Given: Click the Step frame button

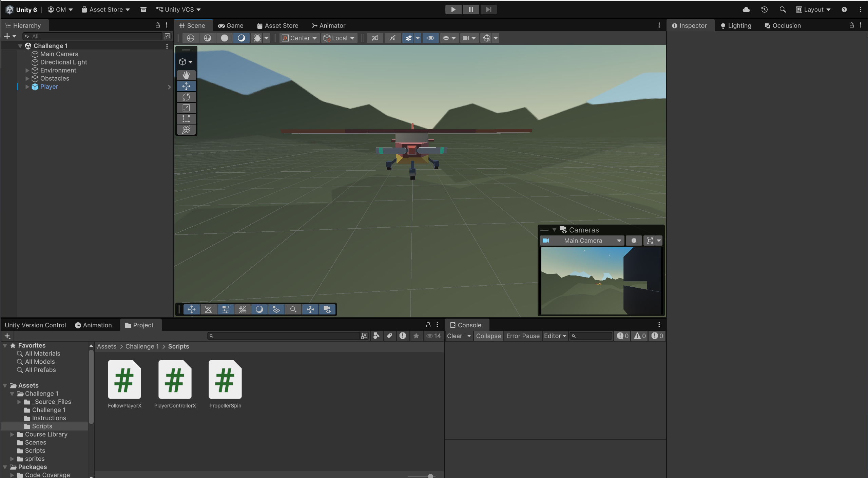Looking at the screenshot, I should pyautogui.click(x=488, y=9).
